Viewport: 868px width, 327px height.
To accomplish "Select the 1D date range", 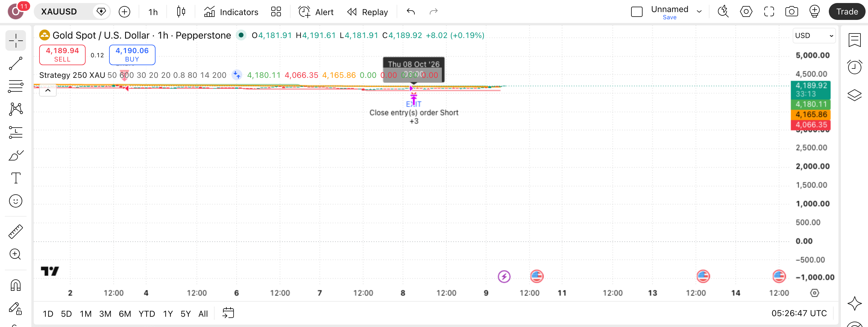I will 48,314.
